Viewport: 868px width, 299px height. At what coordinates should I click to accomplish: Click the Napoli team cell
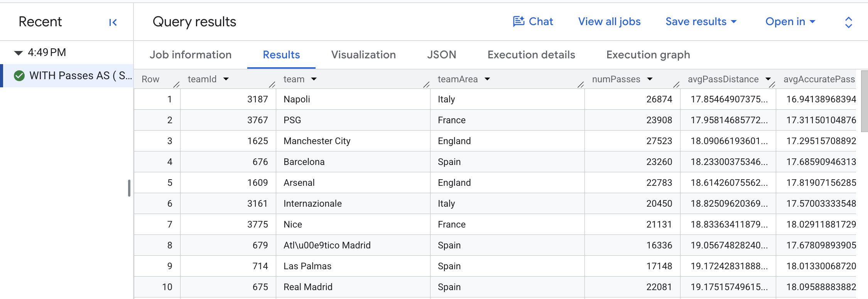(353, 99)
